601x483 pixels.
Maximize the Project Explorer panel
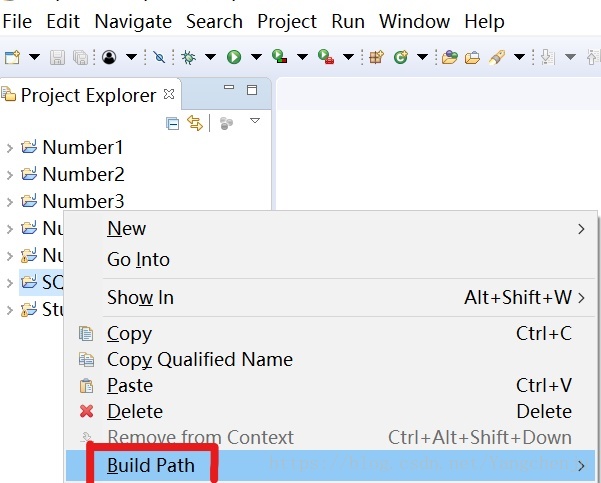[x=252, y=90]
